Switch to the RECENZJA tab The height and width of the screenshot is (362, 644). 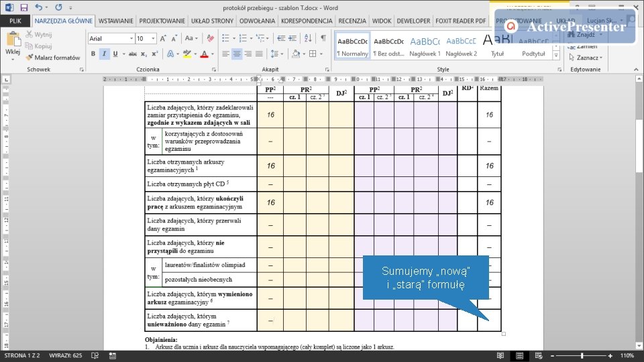click(x=352, y=21)
